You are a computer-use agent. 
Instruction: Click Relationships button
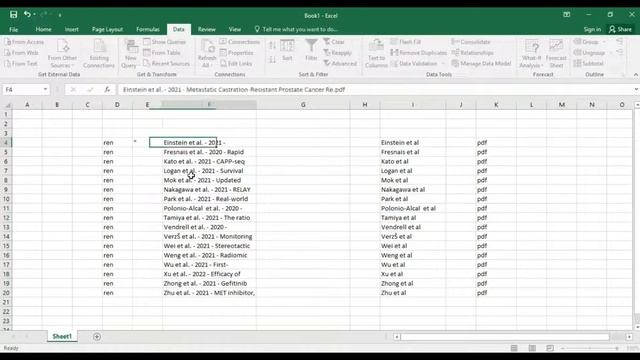click(x=473, y=53)
